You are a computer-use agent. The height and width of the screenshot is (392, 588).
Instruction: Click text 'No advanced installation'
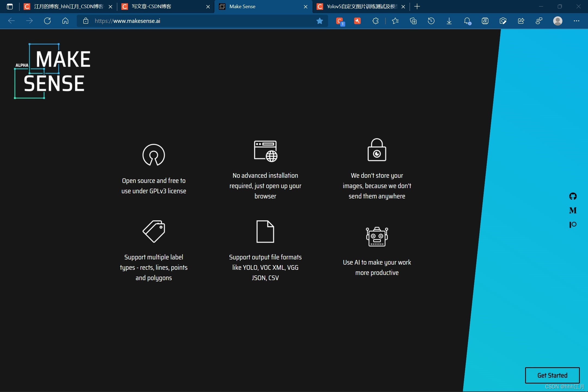265,176
